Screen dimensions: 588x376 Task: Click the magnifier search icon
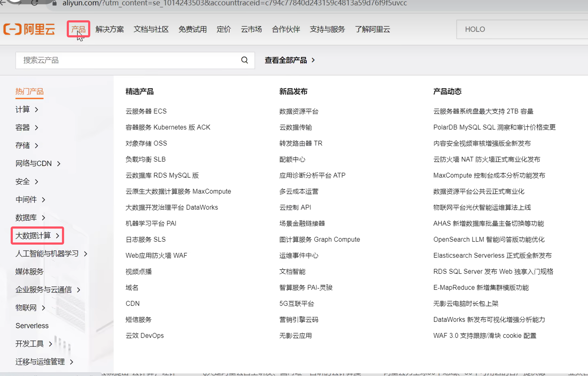244,60
